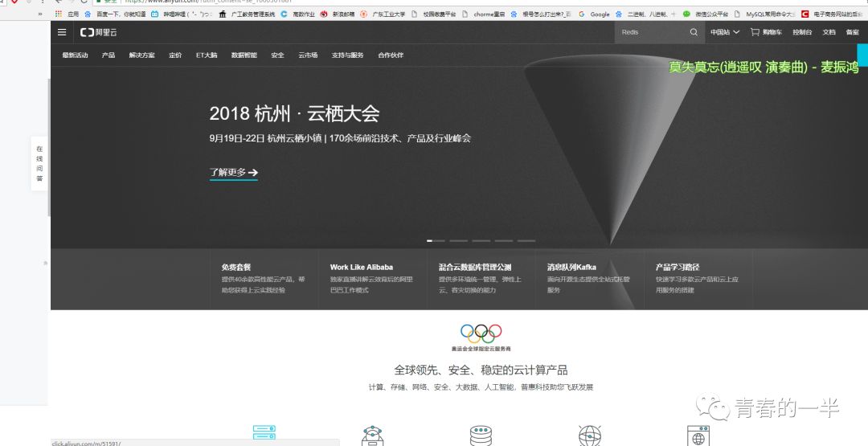This screenshot has height=446, width=868.
Task: Open the 在线问答 side widget
Action: tap(39, 163)
